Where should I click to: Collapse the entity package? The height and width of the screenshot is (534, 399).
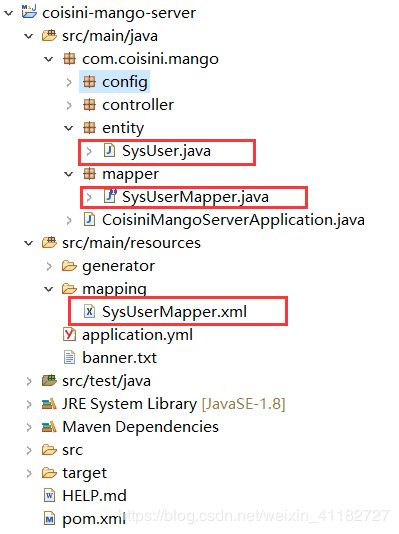pyautogui.click(x=69, y=128)
